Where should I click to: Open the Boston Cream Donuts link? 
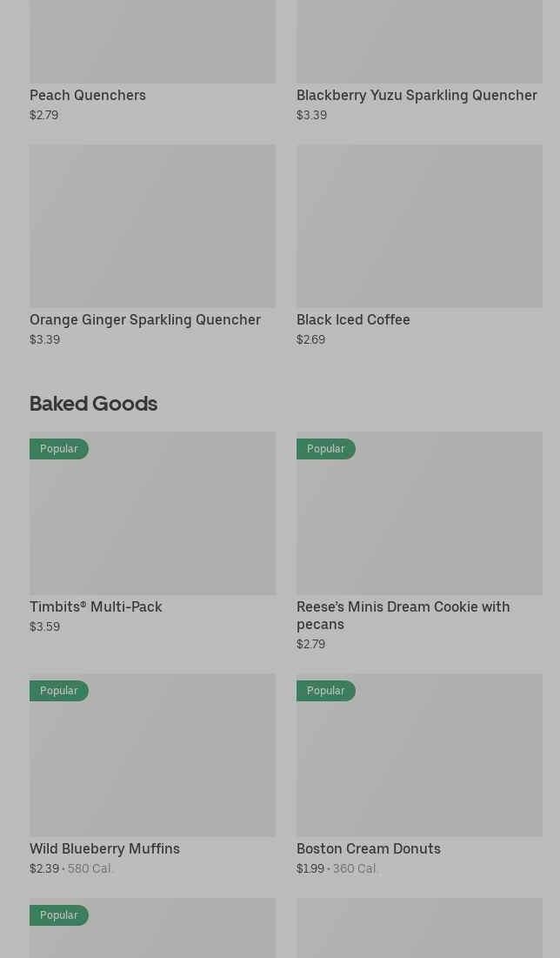(369, 848)
